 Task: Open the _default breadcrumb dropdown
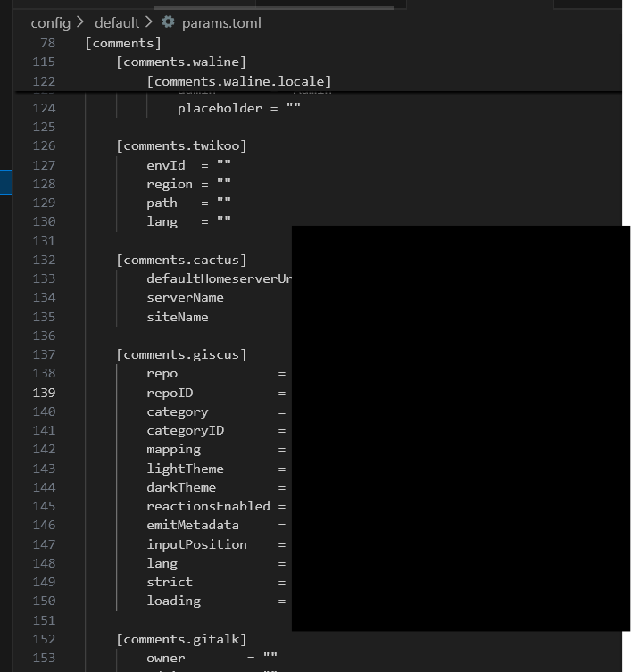[117, 23]
